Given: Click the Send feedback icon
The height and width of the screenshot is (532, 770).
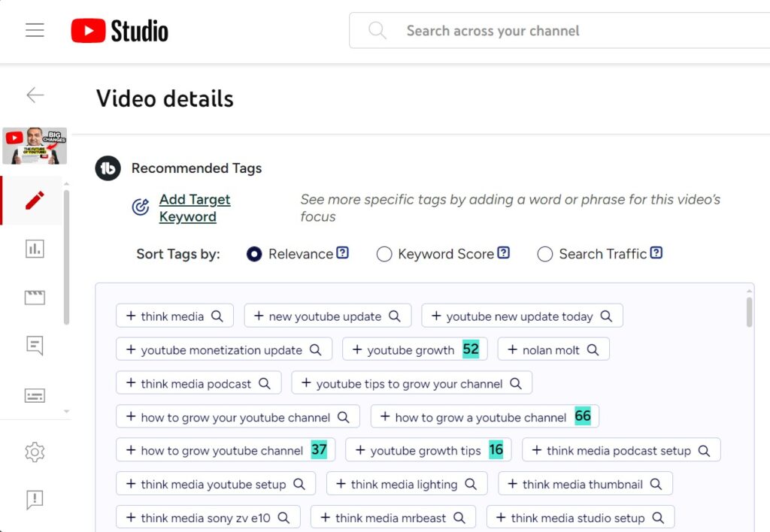Looking at the screenshot, I should tap(35, 499).
